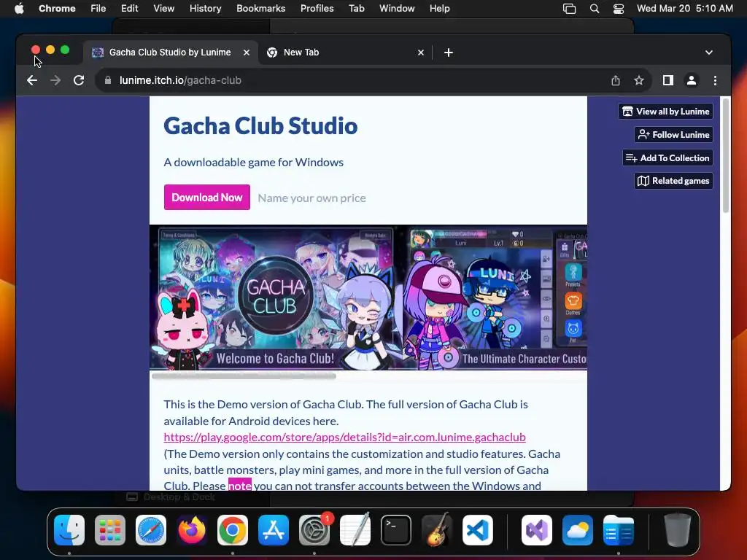
Task: Open Visual Studio Code from the Dock
Action: [478, 530]
